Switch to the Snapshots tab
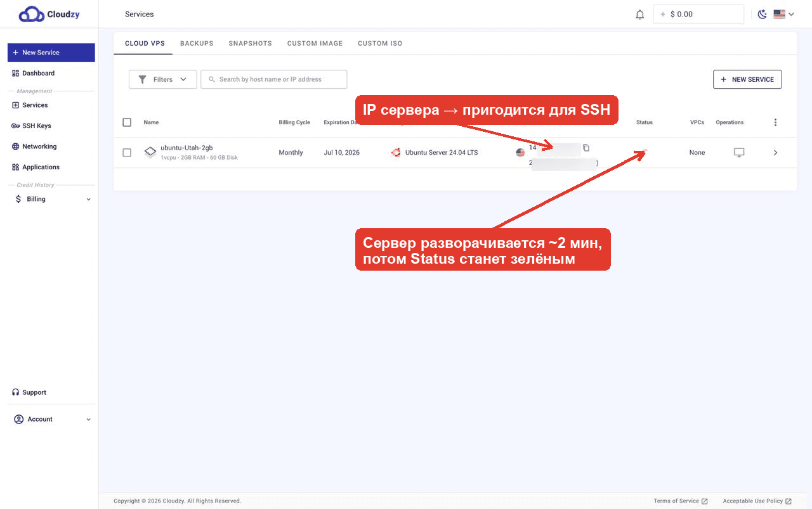Image resolution: width=812 pixels, height=509 pixels. [x=250, y=44]
